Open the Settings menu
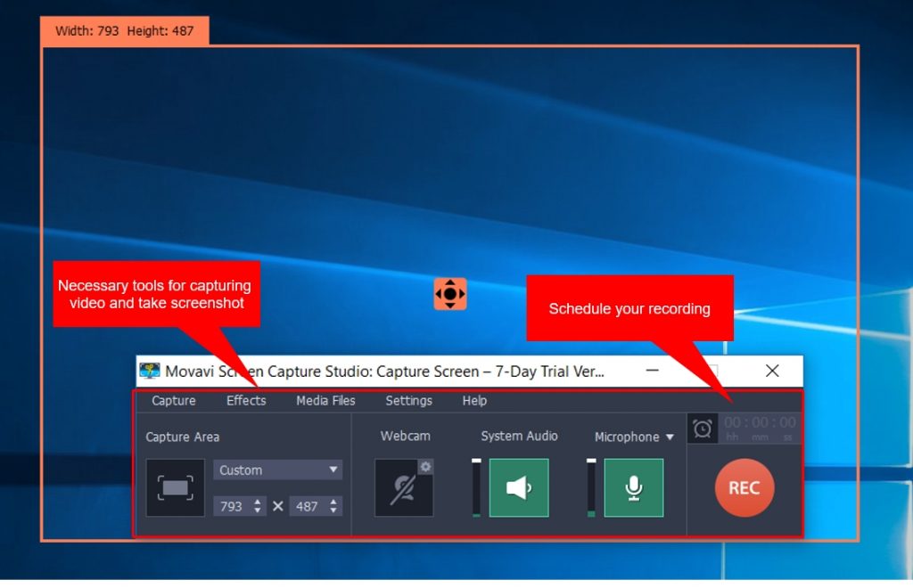Viewport: 913px width, 588px height. pos(408,401)
